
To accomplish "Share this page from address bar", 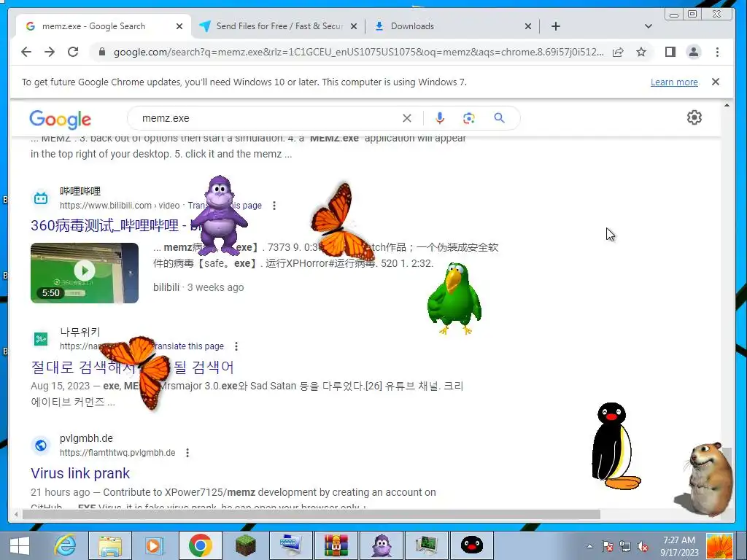I will tap(618, 52).
